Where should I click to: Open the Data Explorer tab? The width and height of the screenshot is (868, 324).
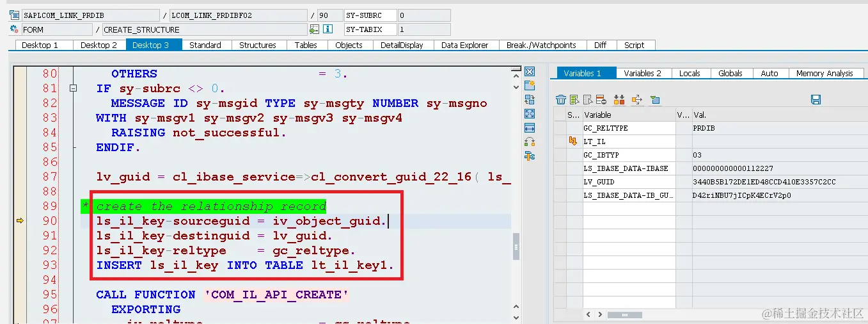(x=465, y=45)
